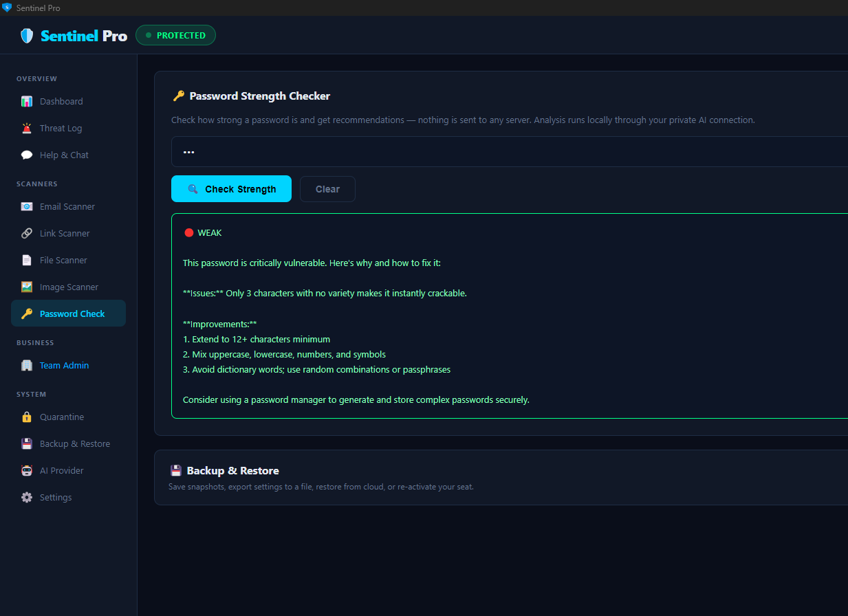Open Team Admin
848x616 pixels.
point(68,365)
